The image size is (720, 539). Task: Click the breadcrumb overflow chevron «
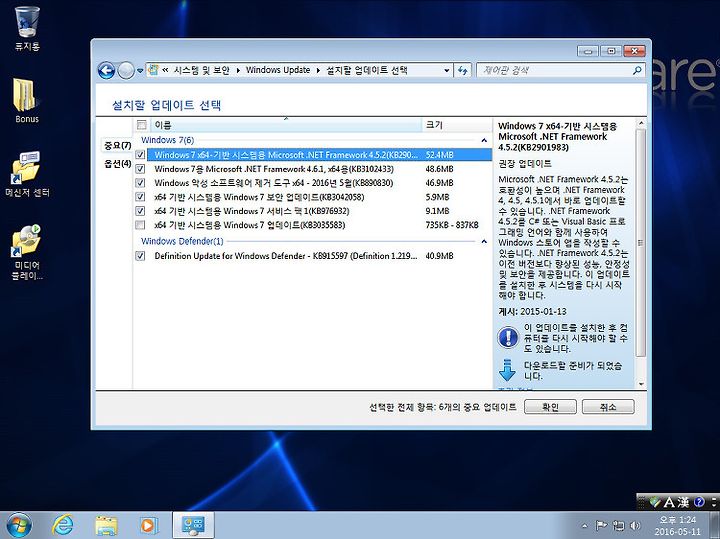pyautogui.click(x=165, y=70)
